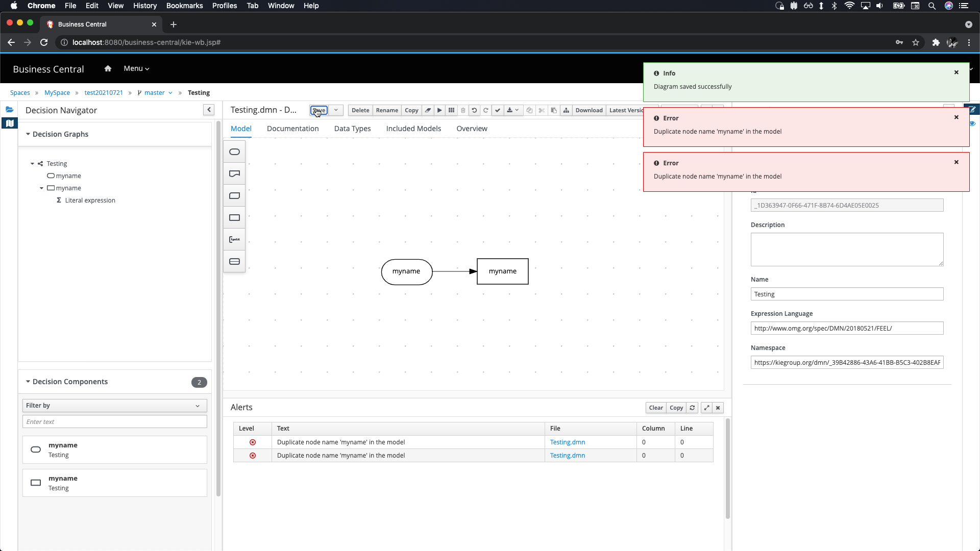Viewport: 980px width, 551px height.
Task: Click the refresh alerts icon
Action: pyautogui.click(x=692, y=408)
